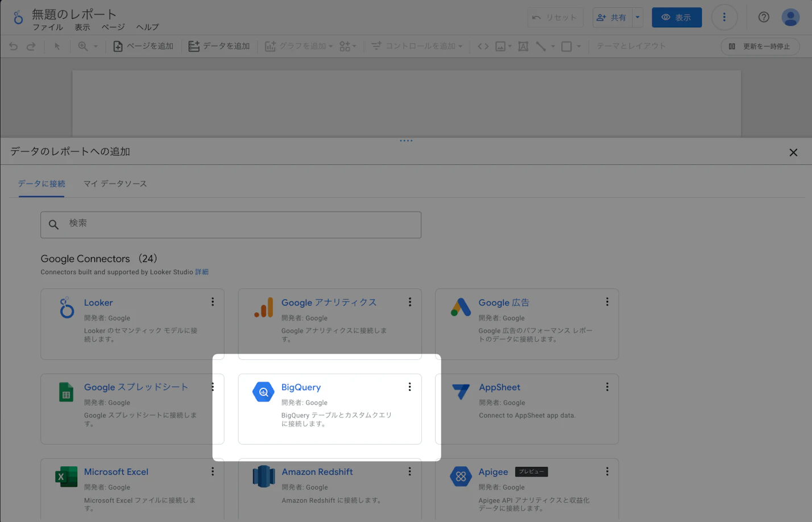Select the Google アナリティクス connector icon

pos(263,308)
